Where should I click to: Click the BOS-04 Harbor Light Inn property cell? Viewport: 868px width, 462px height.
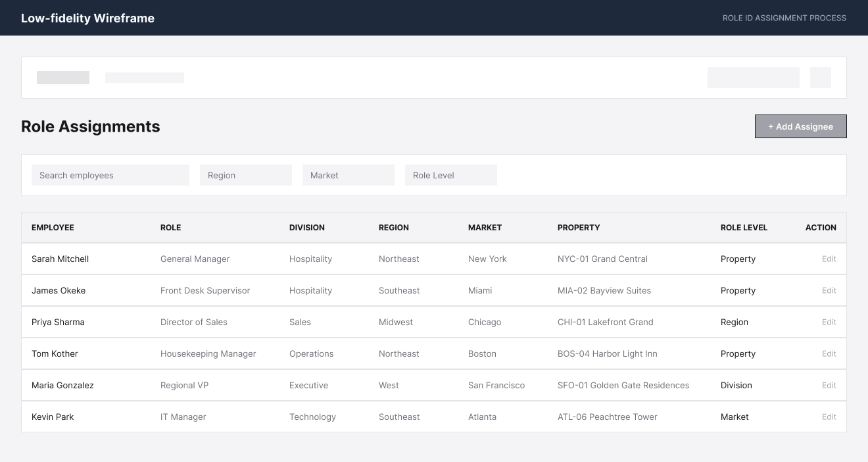(608, 353)
